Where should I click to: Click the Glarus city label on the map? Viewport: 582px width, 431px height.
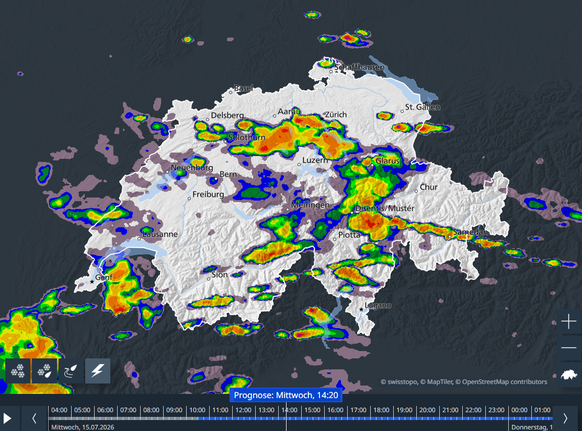(388, 161)
